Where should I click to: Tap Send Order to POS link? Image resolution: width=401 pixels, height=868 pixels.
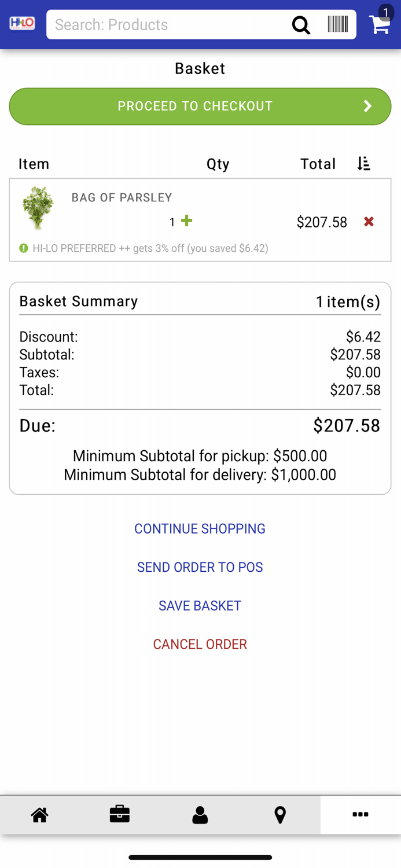(x=200, y=567)
